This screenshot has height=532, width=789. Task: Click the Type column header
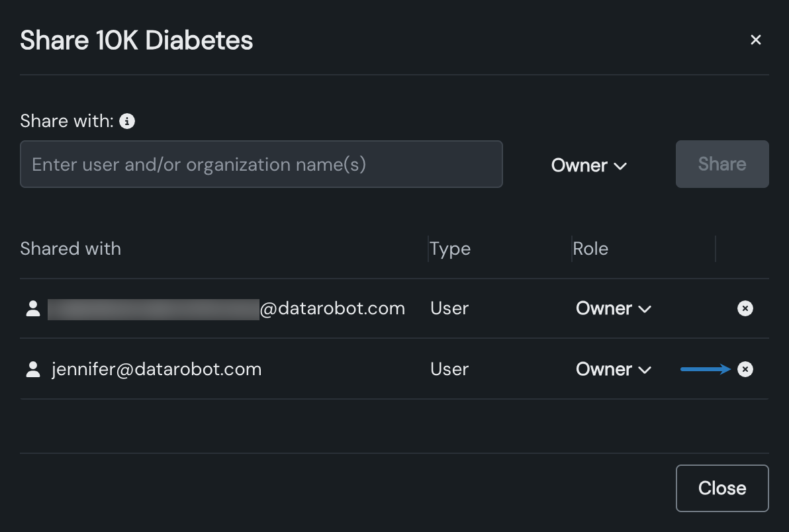(450, 249)
